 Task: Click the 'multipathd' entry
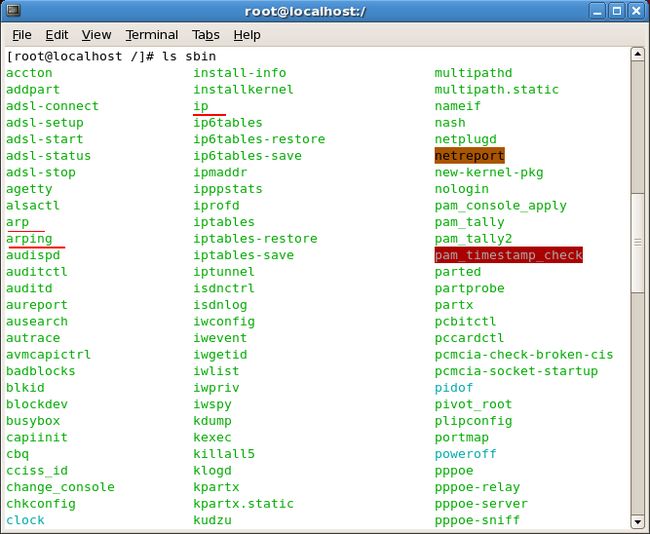click(x=473, y=73)
